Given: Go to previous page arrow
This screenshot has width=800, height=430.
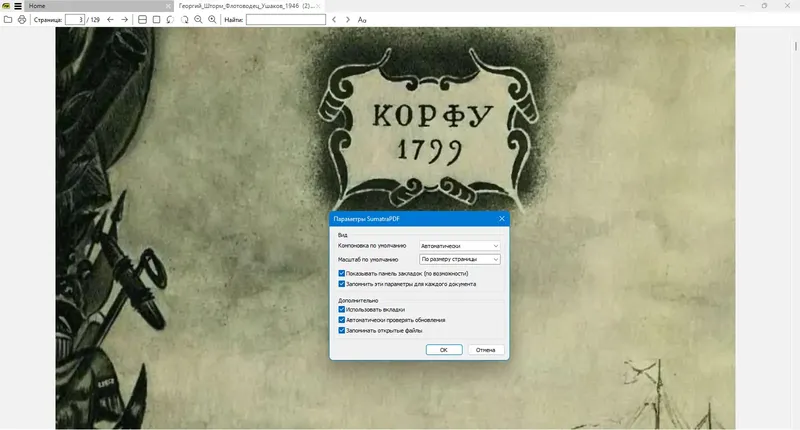Looking at the screenshot, I should 110,19.
